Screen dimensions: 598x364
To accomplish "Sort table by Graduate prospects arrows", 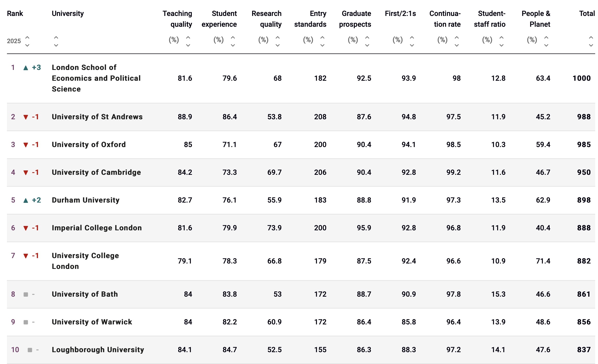I will 367,41.
